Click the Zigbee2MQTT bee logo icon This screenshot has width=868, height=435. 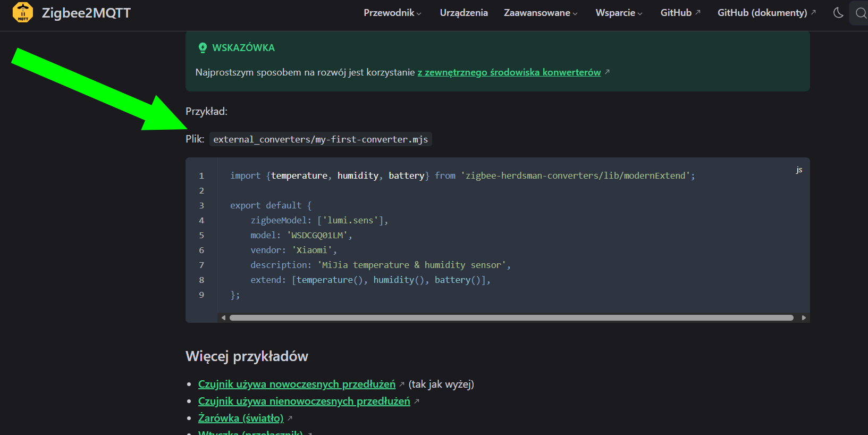click(23, 13)
